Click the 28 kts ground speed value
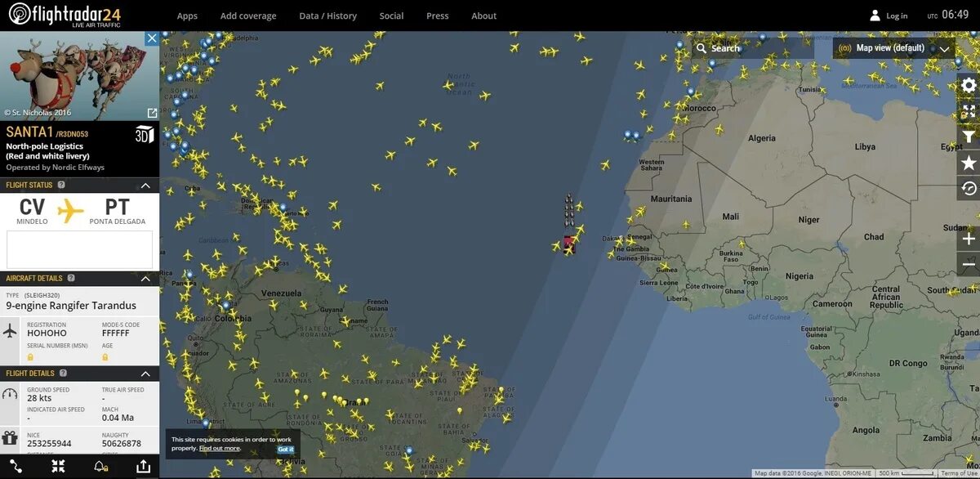Image resolution: width=980 pixels, height=479 pixels. pyautogui.click(x=39, y=398)
